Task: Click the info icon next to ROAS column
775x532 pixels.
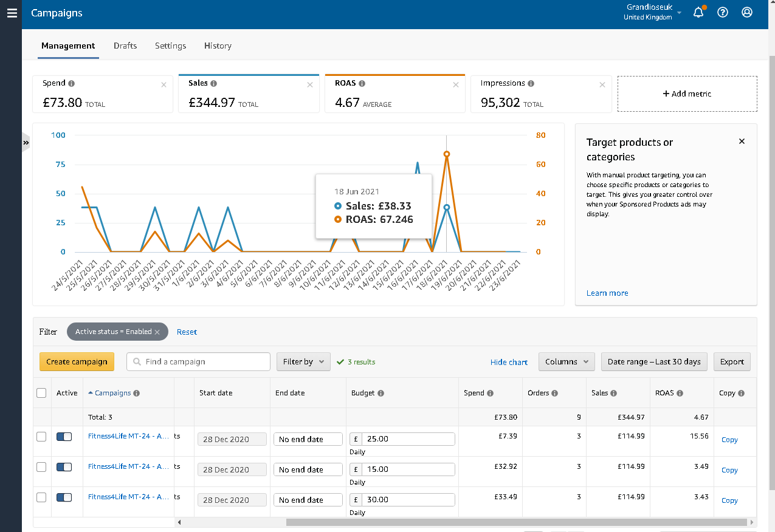Action: coord(680,394)
